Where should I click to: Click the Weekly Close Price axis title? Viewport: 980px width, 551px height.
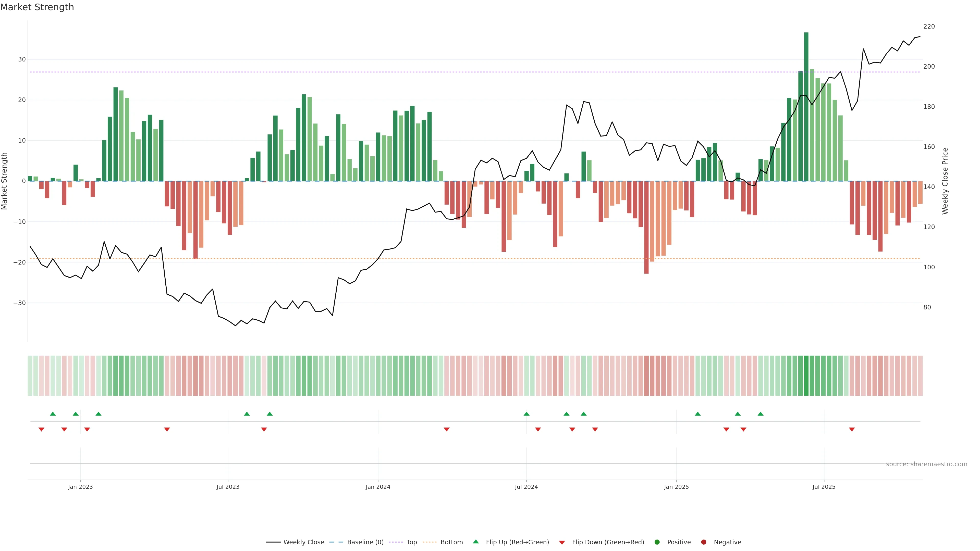(x=945, y=181)
